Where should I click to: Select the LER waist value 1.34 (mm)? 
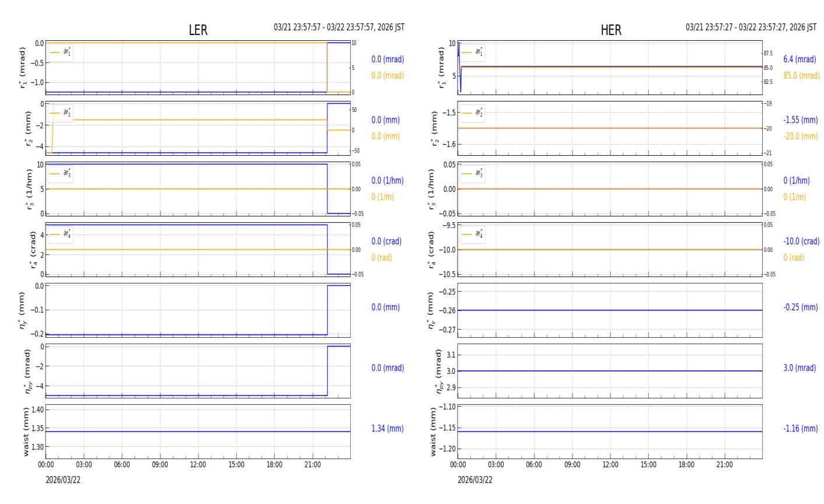387,429
